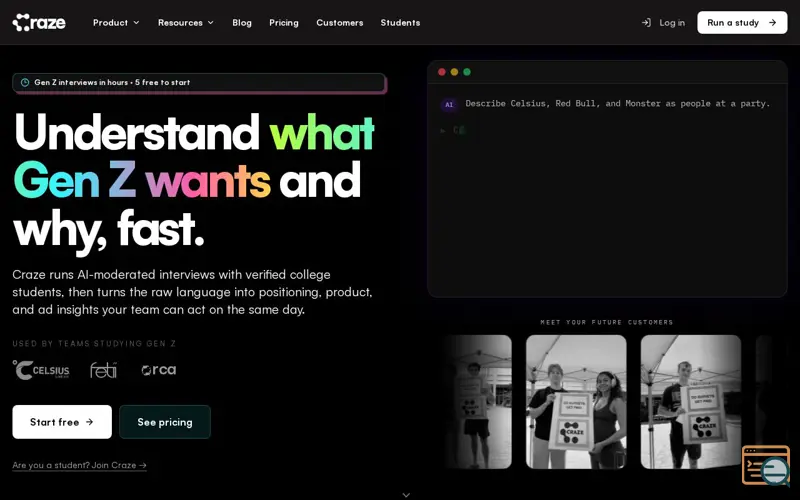The height and width of the screenshot is (500, 800).
Task: Open photo of single student with Craze sign
Action: point(691,402)
